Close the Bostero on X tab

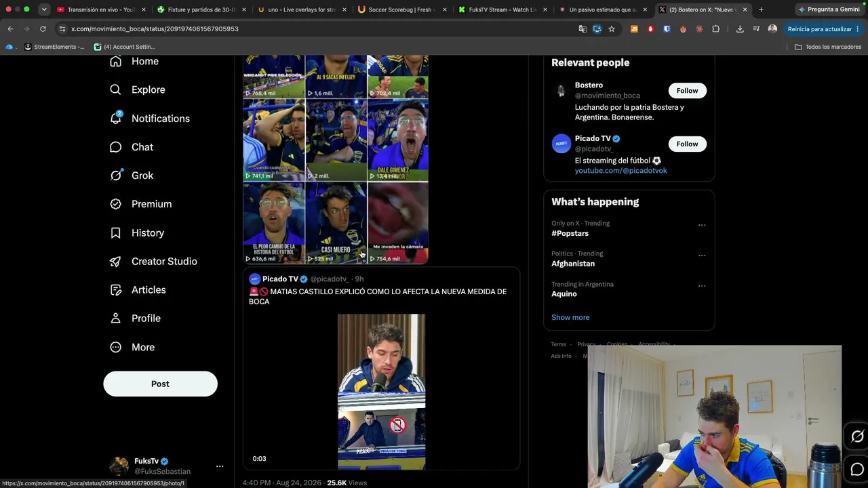click(x=745, y=9)
